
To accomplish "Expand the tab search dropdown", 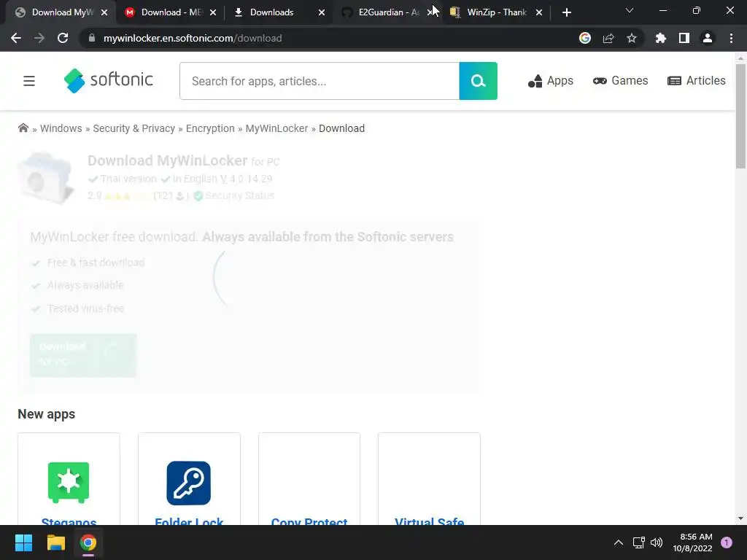I will 630,10.
